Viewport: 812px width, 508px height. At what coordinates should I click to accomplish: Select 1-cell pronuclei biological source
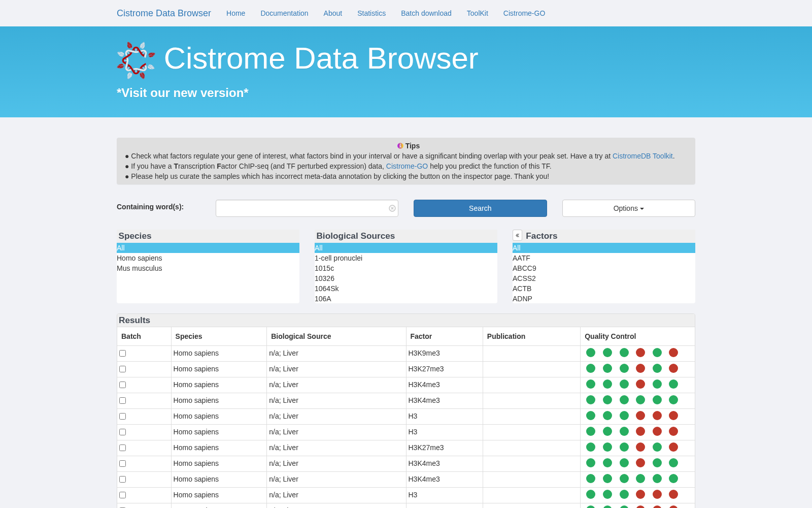point(406,258)
